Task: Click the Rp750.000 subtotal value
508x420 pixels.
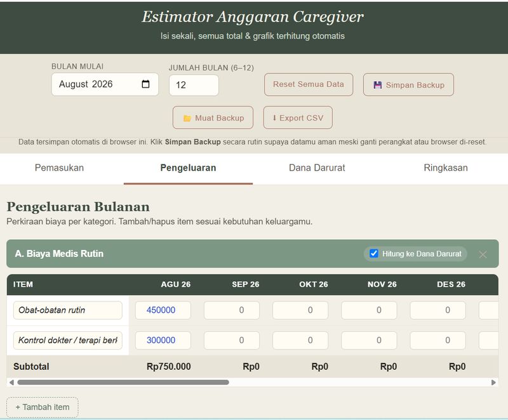Action: tap(168, 367)
